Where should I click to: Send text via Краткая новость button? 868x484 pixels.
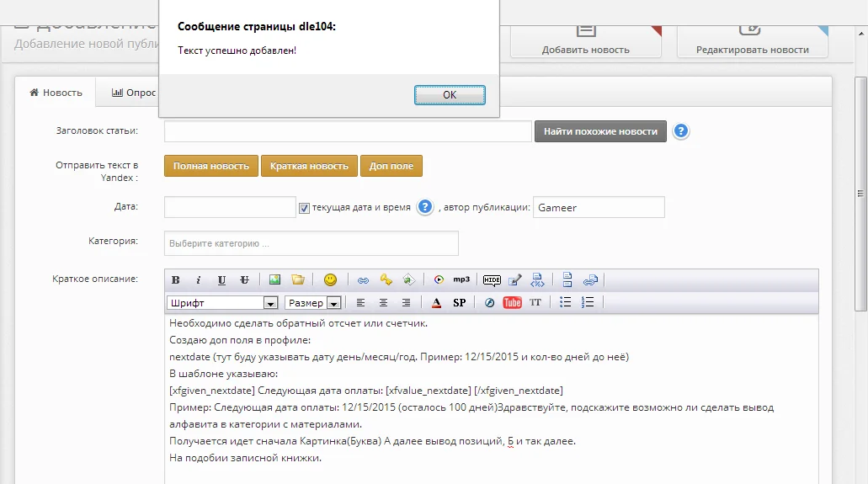pos(309,166)
